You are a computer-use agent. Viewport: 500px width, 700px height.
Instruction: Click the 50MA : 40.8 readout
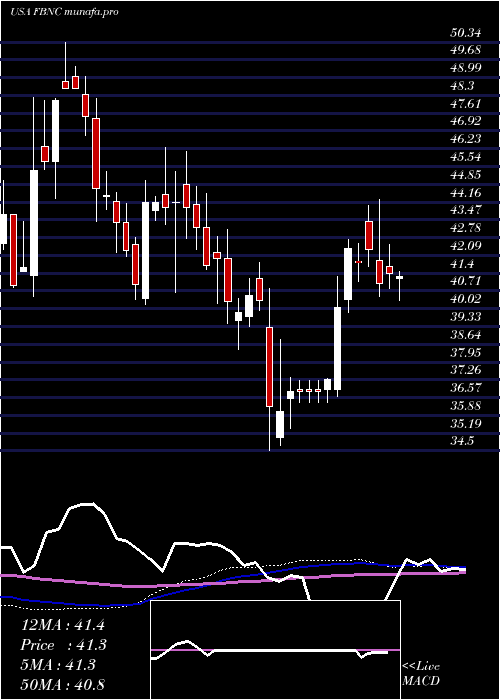click(x=63, y=684)
